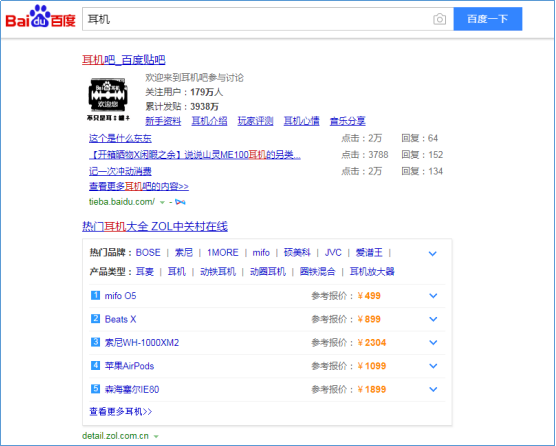
Task: Click the 耳机吧 forum thumbnail image
Action: point(108,100)
